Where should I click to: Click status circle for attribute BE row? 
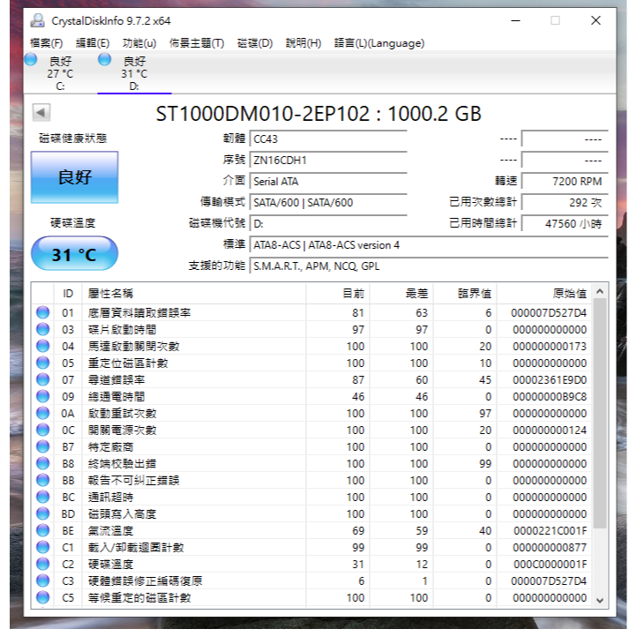42,531
